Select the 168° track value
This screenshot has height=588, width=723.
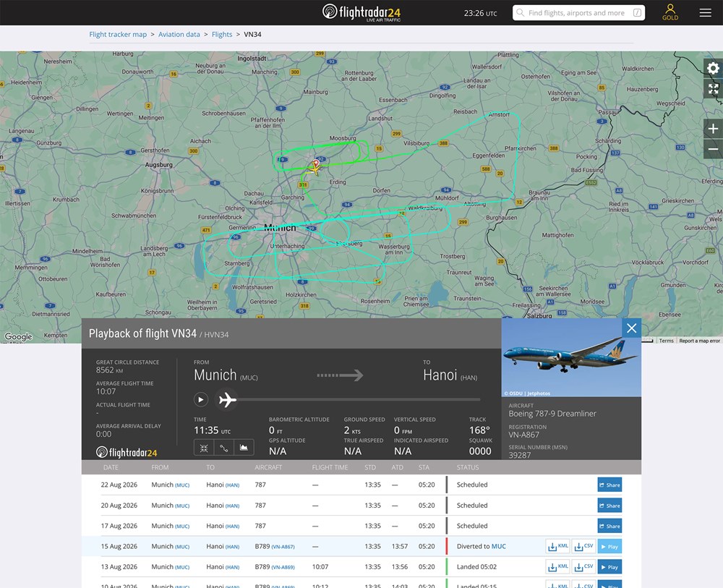(479, 430)
